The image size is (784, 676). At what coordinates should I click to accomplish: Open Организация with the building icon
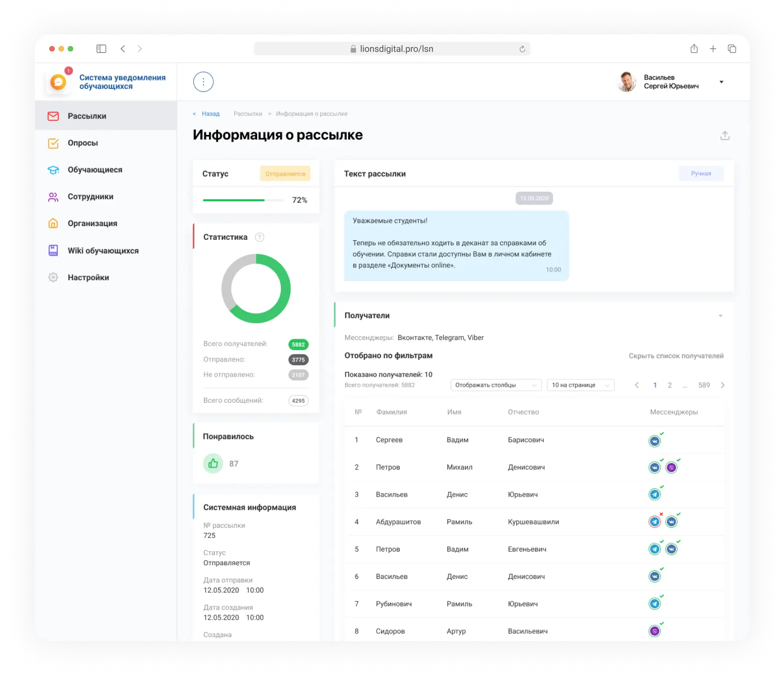54,223
